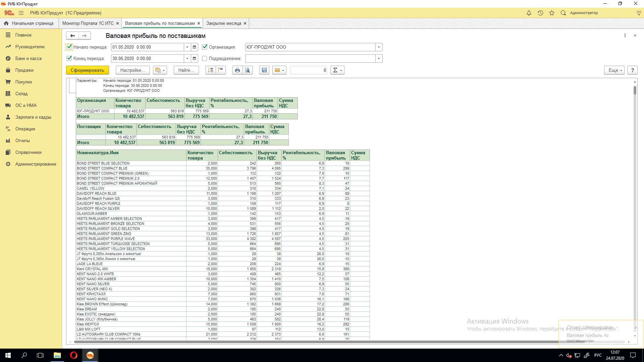The width and height of the screenshot is (644, 362).
Task: Open the search magnifier in header
Action: click(563, 13)
